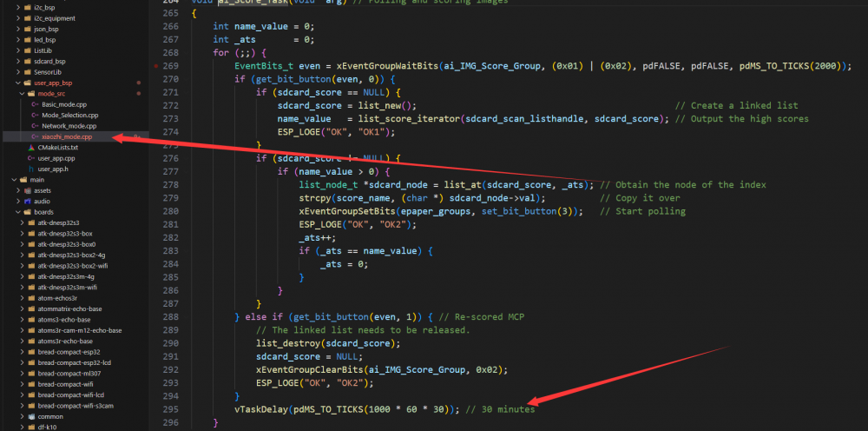This screenshot has height=431, width=868.
Task: Click the assets folder icon
Action: (27, 190)
